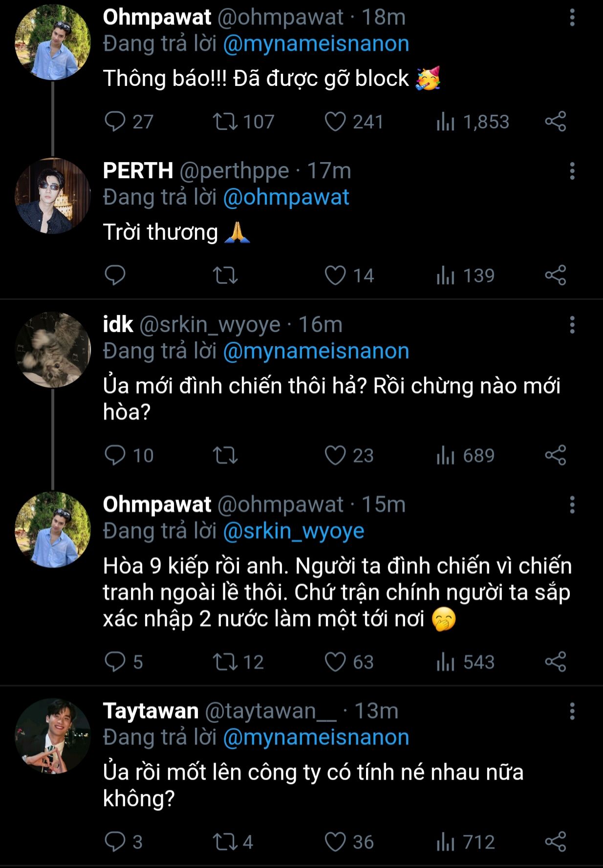Open reply thread with 5 comments on Ohmpawat's tweet

point(115,662)
